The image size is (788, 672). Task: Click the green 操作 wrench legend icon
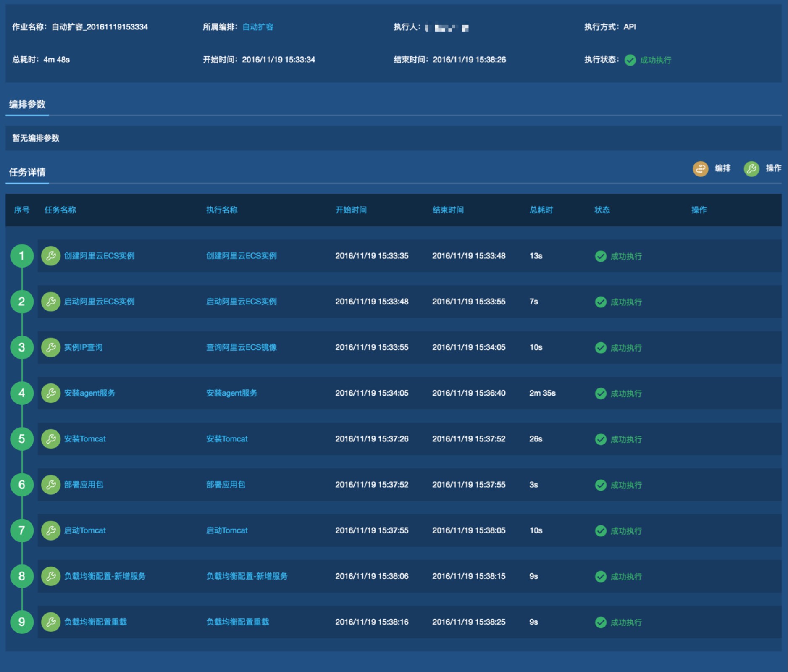click(751, 169)
